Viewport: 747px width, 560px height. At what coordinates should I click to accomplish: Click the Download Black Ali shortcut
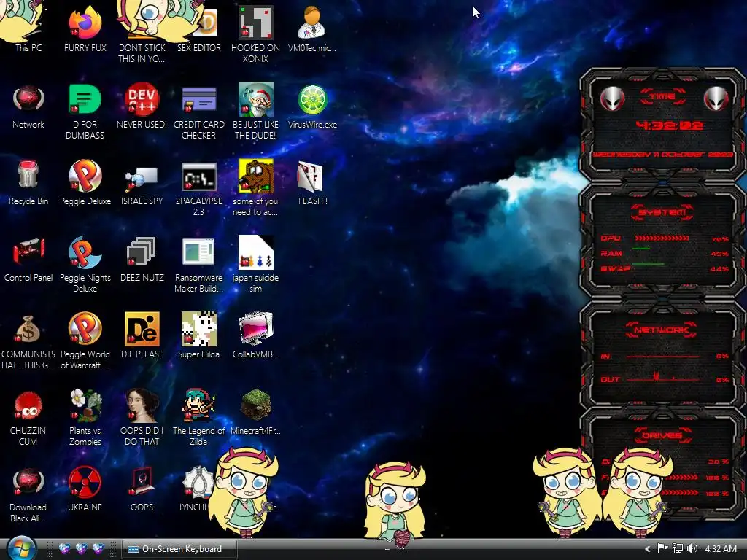coord(28,494)
